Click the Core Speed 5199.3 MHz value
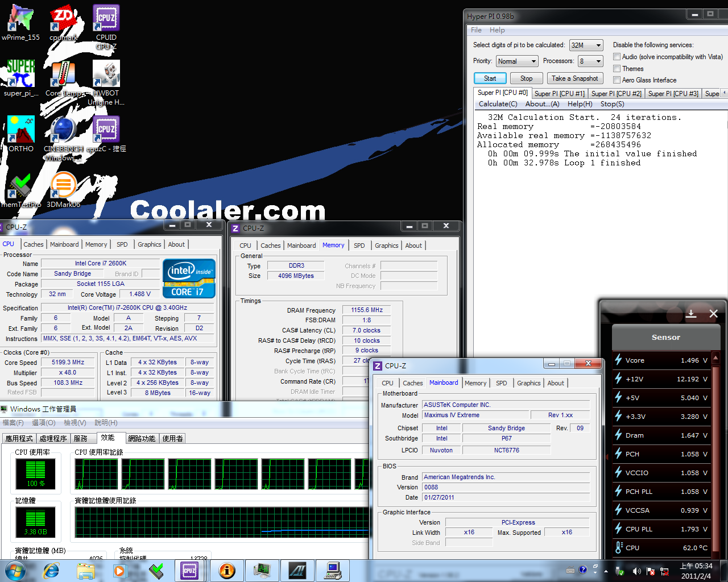Image resolution: width=728 pixels, height=582 pixels. [68, 362]
